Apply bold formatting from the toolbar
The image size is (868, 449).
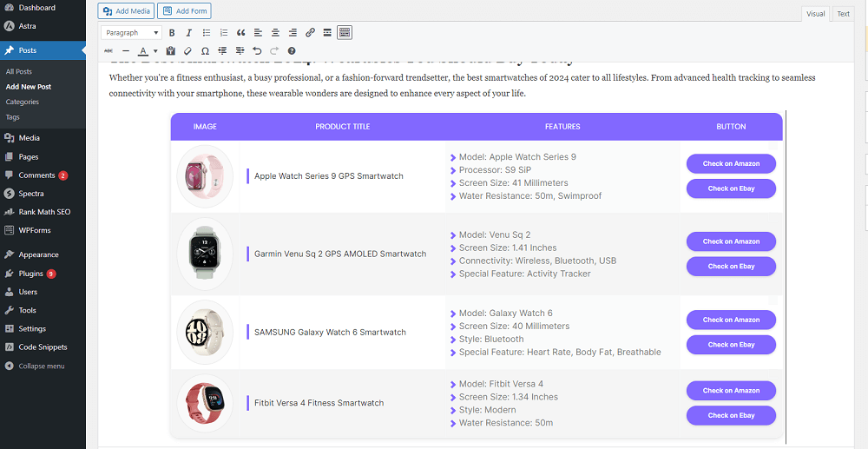tap(172, 33)
